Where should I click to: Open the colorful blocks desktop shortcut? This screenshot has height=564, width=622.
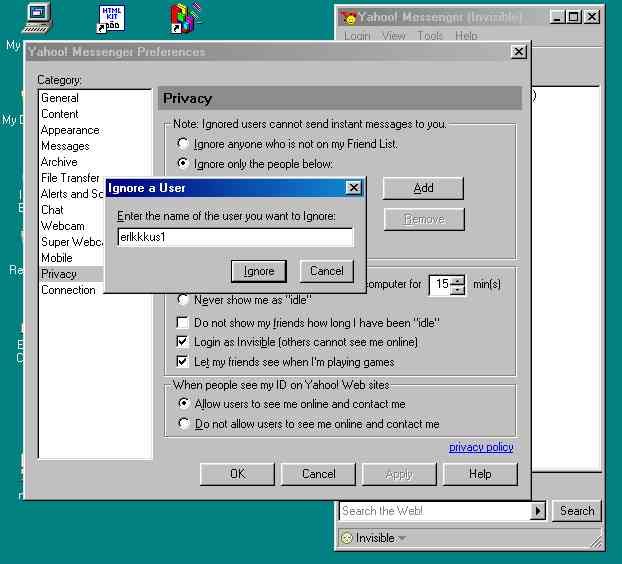(186, 18)
